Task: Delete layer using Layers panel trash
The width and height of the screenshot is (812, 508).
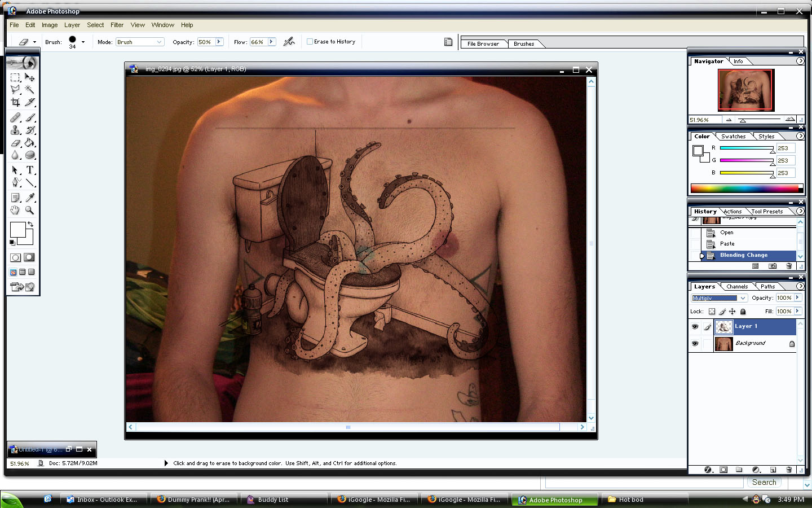Action: pos(789,470)
